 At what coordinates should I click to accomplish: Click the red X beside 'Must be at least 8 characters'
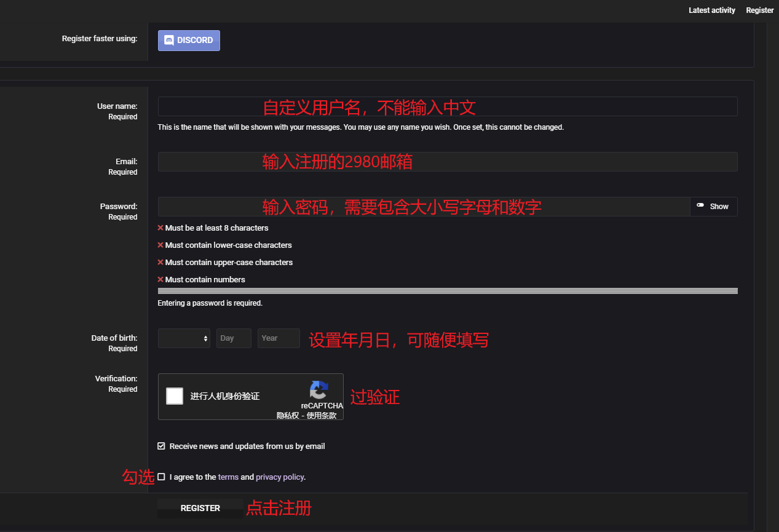tap(160, 228)
